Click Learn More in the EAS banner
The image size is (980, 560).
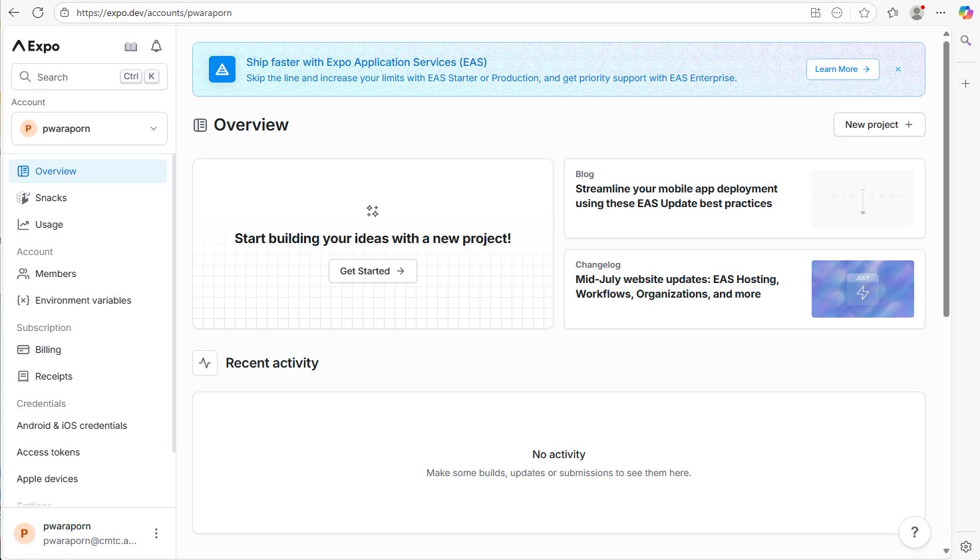(x=842, y=69)
